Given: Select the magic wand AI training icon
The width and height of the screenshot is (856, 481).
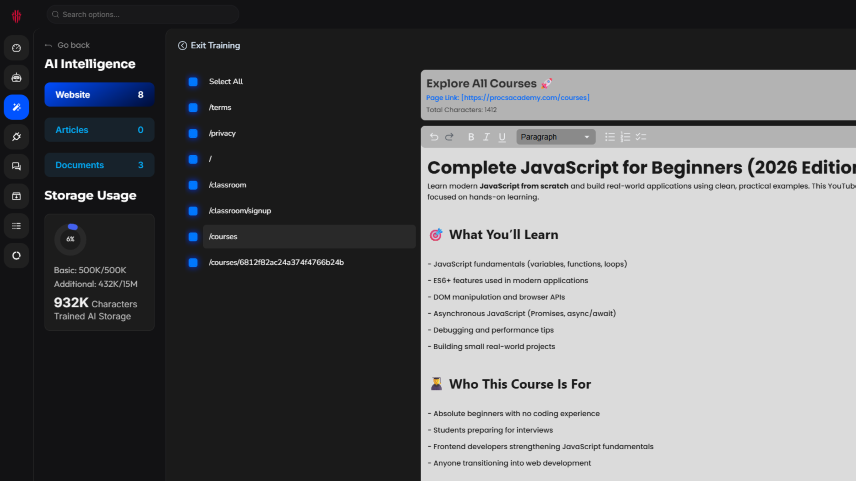Looking at the screenshot, I should [x=16, y=107].
